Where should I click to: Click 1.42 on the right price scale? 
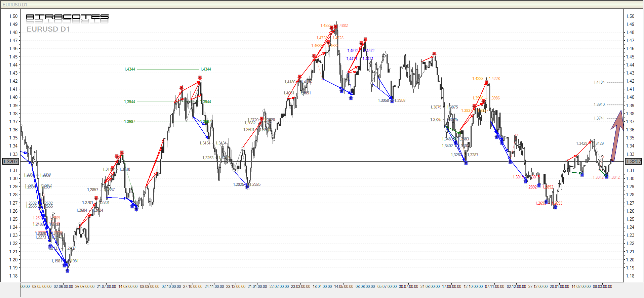630,81
